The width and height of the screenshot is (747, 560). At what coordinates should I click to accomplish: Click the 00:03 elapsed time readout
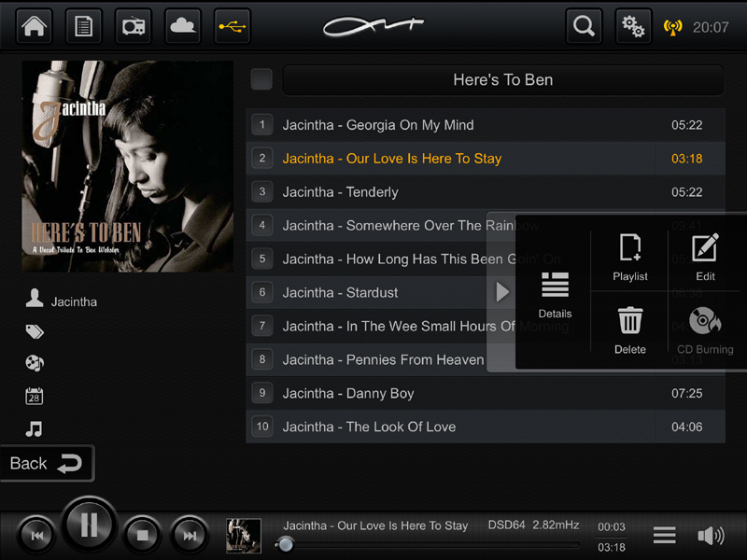coord(612,526)
